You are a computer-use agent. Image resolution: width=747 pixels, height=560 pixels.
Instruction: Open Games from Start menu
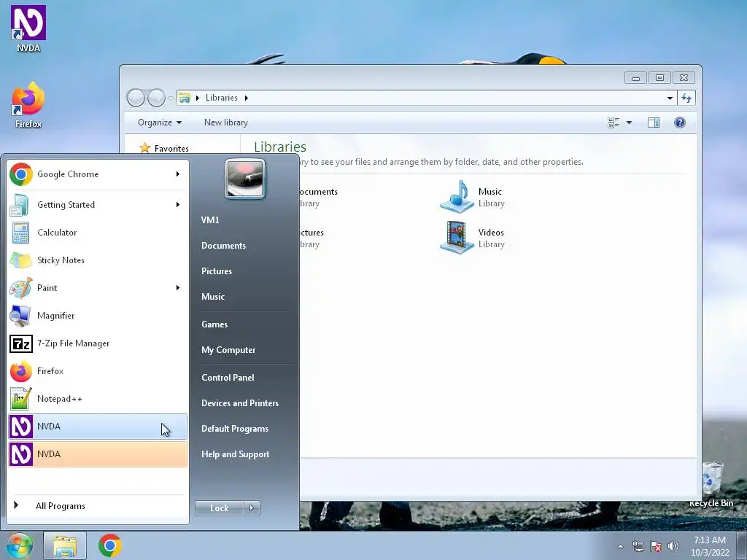[x=214, y=324]
